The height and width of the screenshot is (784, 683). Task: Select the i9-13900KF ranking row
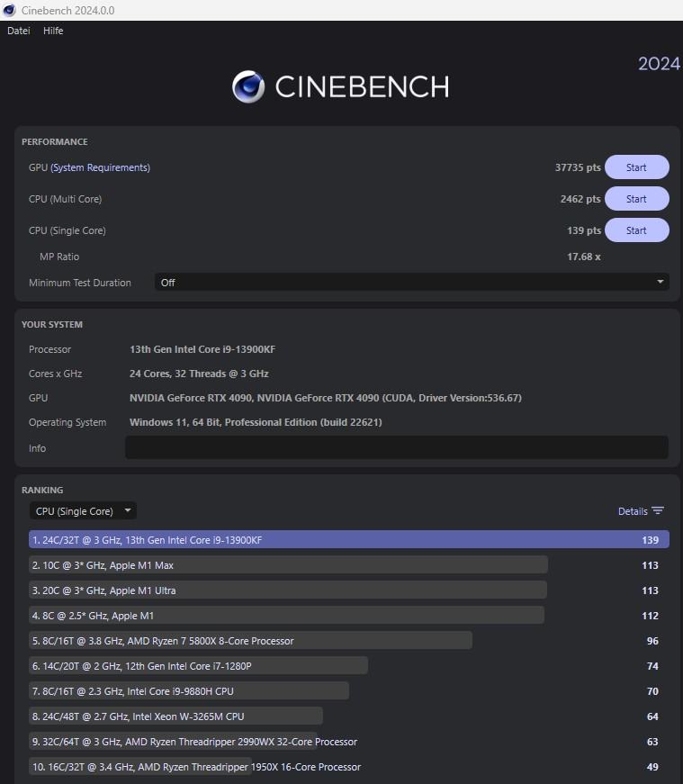(x=349, y=539)
